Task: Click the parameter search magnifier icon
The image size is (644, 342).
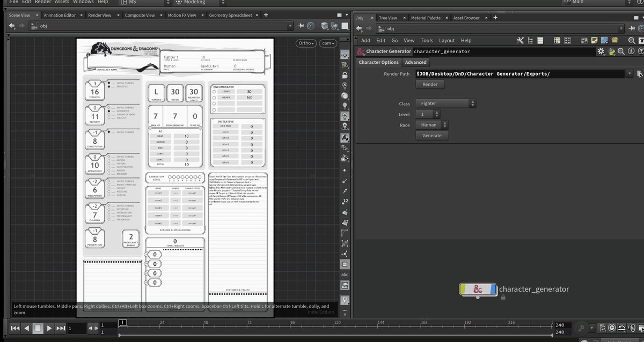Action: click(620, 51)
